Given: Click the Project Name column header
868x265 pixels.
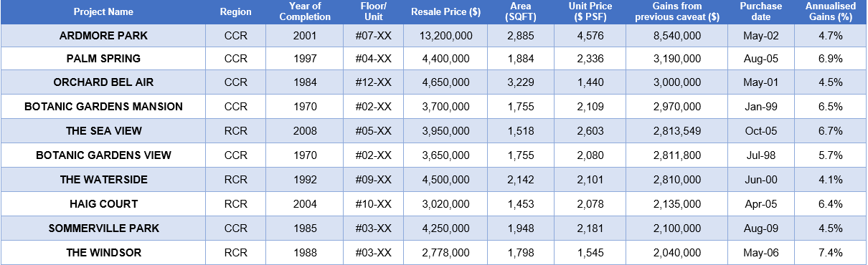Looking at the screenshot, I should [103, 12].
